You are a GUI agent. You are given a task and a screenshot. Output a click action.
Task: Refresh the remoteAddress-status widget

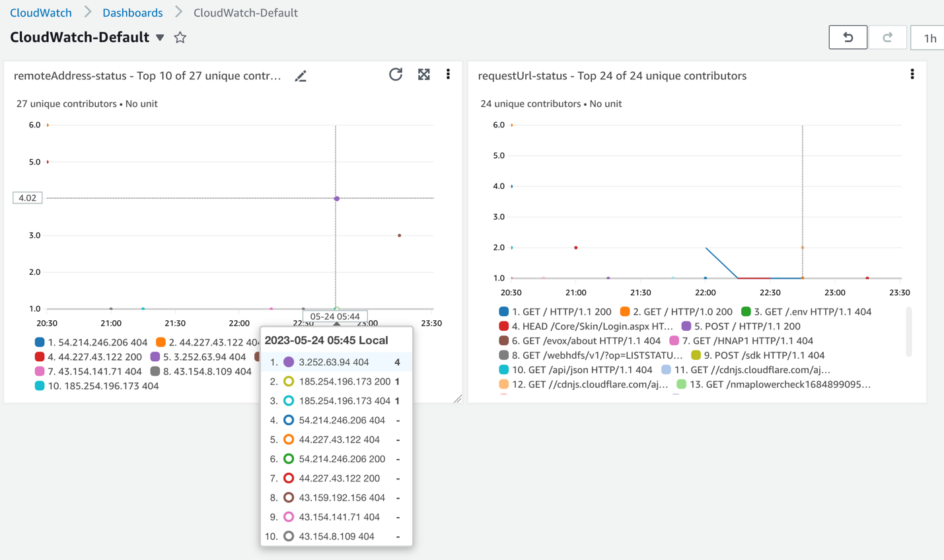[396, 75]
